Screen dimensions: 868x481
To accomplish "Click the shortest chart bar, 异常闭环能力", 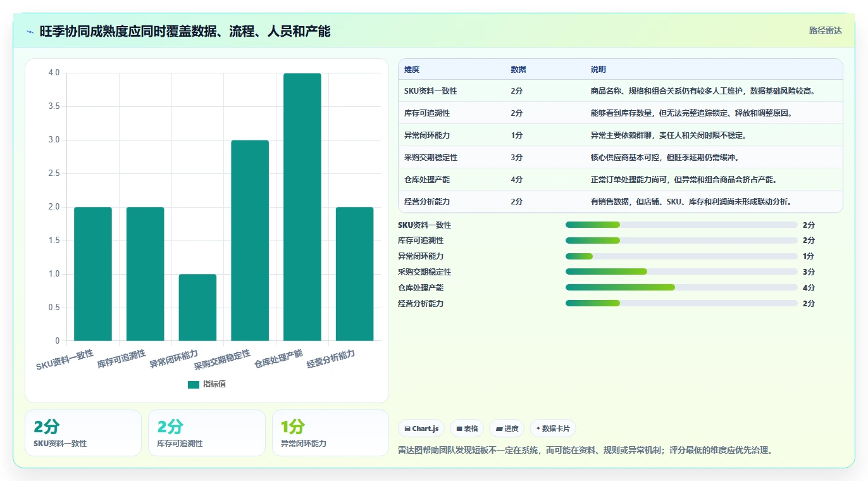I will pos(197,308).
